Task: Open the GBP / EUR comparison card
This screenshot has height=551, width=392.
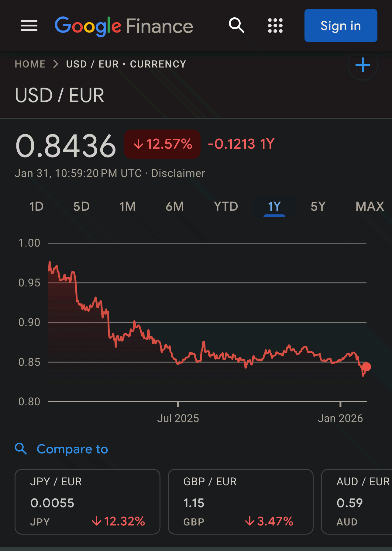Action: click(x=240, y=501)
